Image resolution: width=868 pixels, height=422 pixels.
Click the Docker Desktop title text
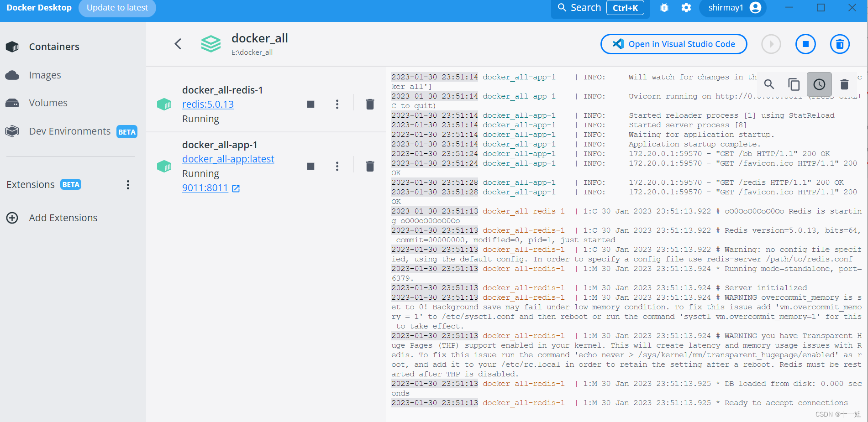(x=39, y=8)
